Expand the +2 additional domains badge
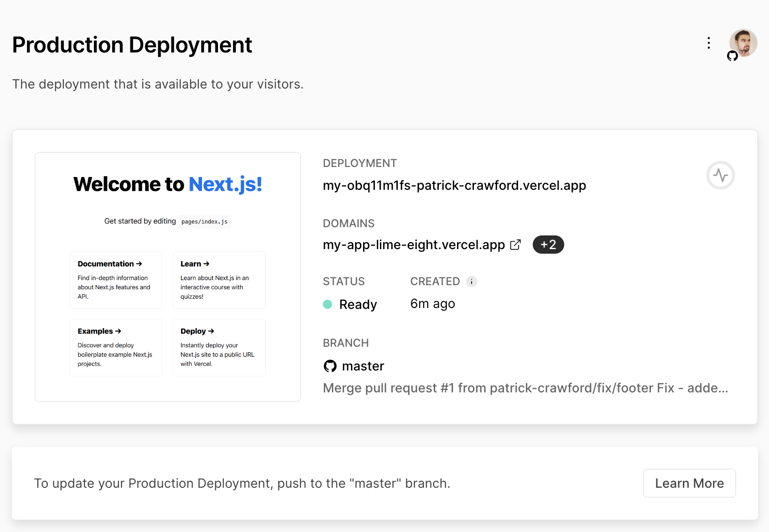This screenshot has height=532, width=769. [548, 245]
